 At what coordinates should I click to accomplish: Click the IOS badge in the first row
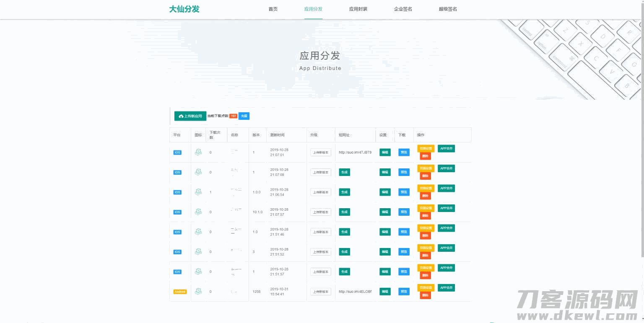click(x=177, y=152)
